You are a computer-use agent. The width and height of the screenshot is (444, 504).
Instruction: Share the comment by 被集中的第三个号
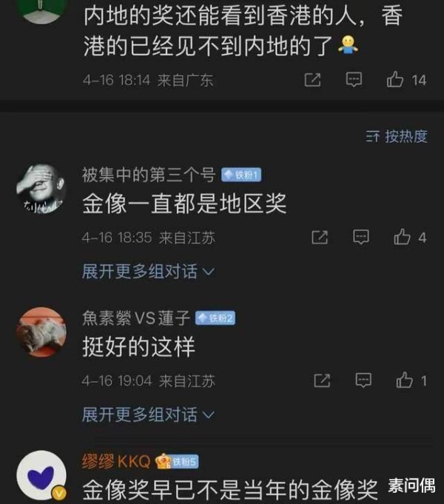(x=320, y=238)
